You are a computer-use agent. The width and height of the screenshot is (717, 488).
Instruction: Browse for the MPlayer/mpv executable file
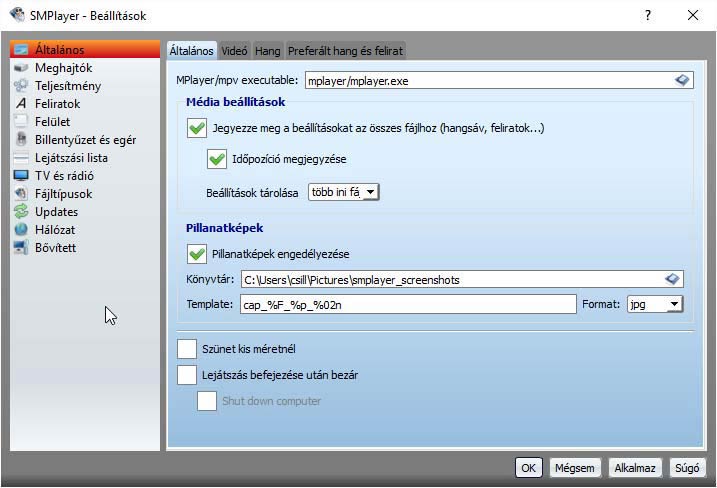point(682,80)
